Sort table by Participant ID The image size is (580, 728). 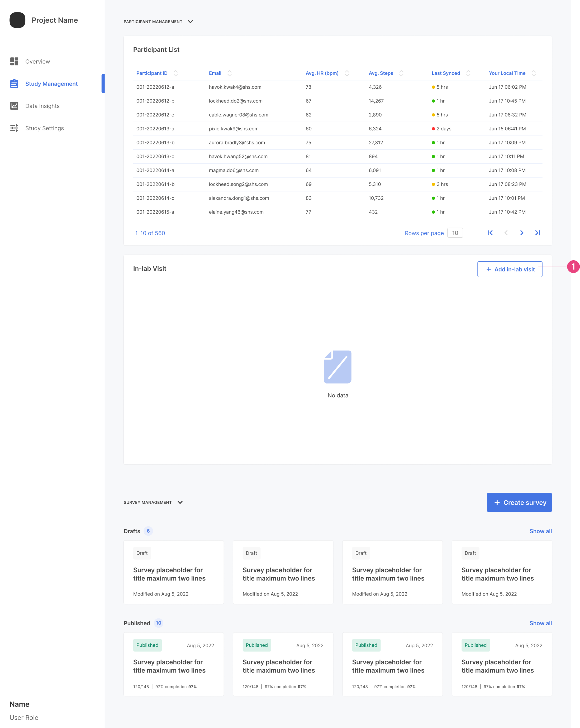(175, 73)
